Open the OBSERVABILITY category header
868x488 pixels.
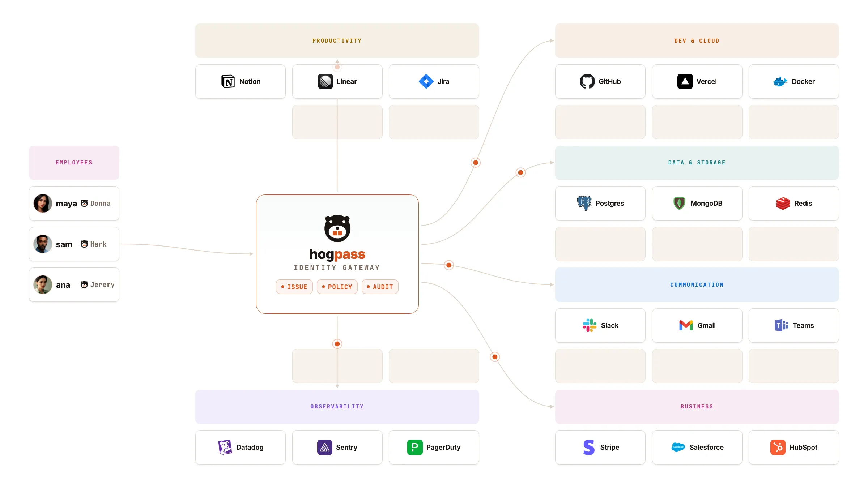coord(337,407)
